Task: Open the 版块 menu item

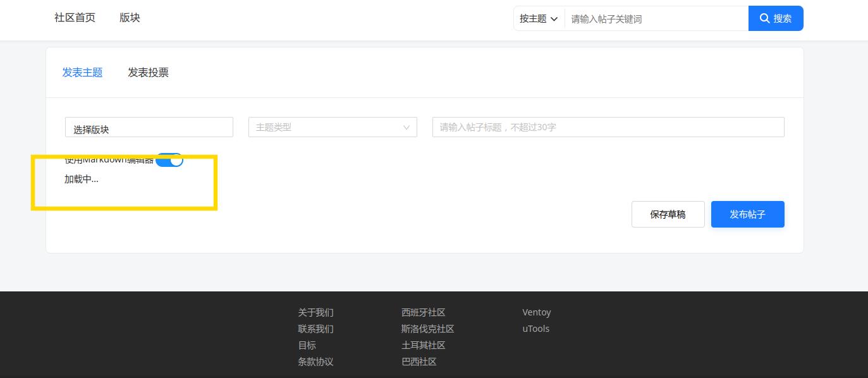Action: [129, 18]
